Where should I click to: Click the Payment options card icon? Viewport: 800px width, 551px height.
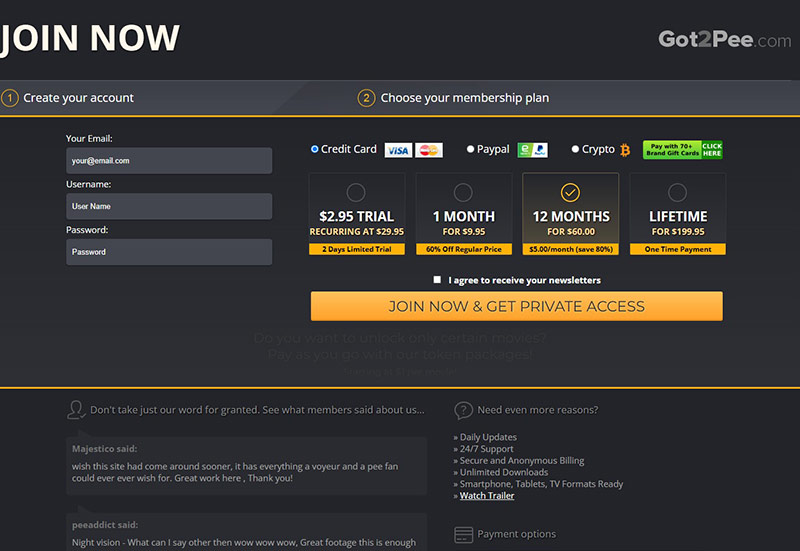pyautogui.click(x=463, y=534)
